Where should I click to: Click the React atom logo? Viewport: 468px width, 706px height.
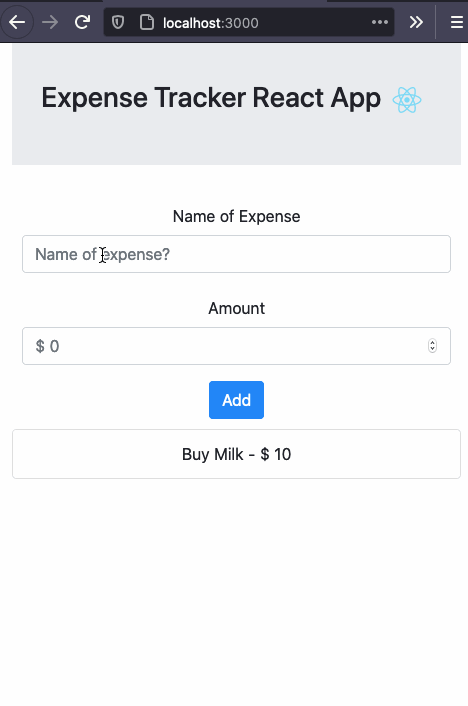click(407, 100)
